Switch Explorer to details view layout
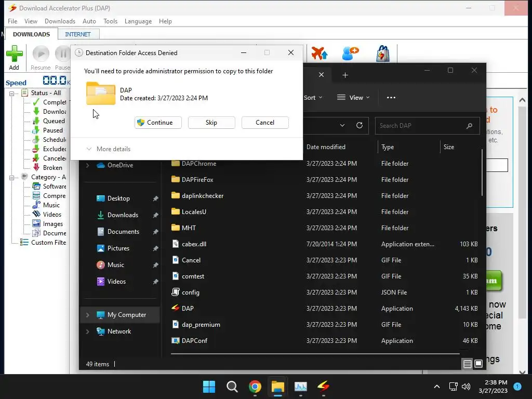This screenshot has height=399, width=532. (467, 364)
